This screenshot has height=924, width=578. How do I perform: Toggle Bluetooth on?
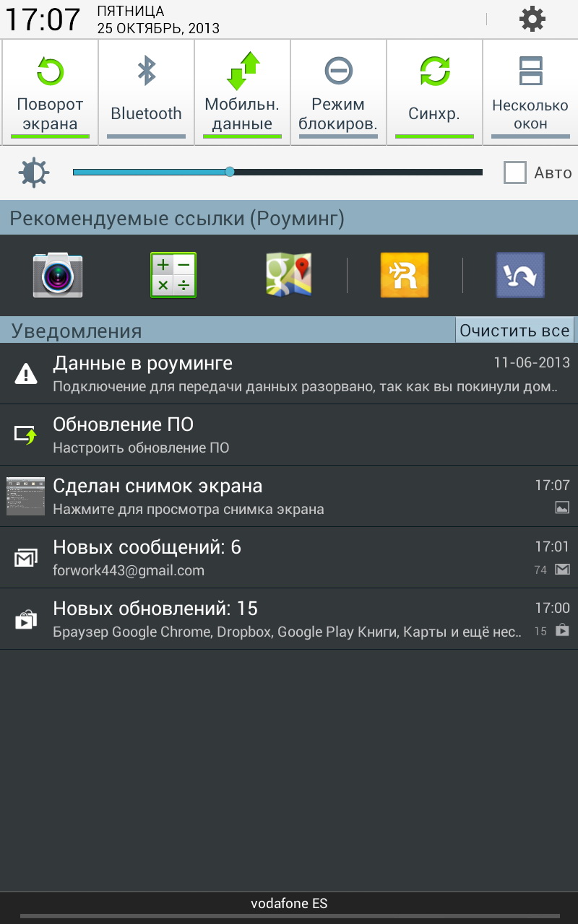point(146,92)
